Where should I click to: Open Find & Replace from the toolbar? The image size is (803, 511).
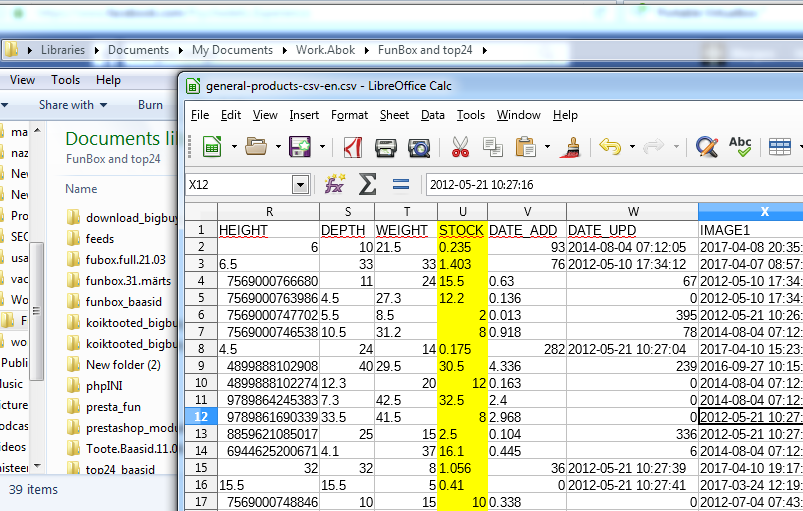click(x=707, y=148)
